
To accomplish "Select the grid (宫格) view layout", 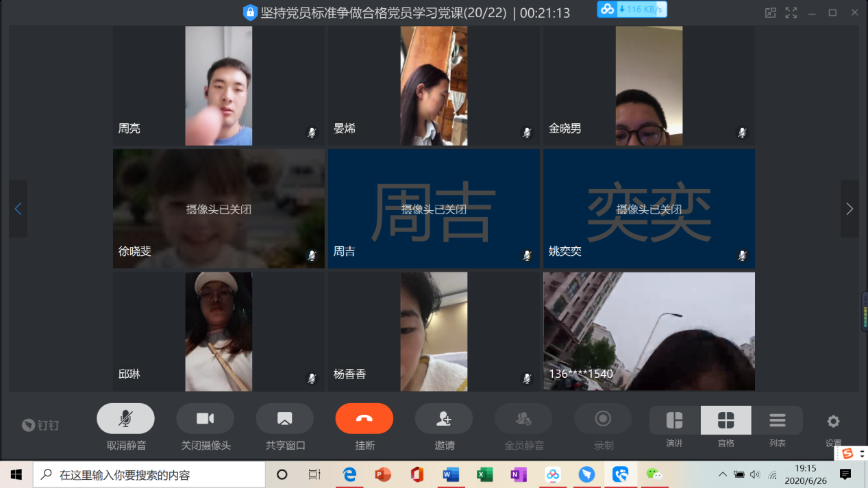I will 726,420.
